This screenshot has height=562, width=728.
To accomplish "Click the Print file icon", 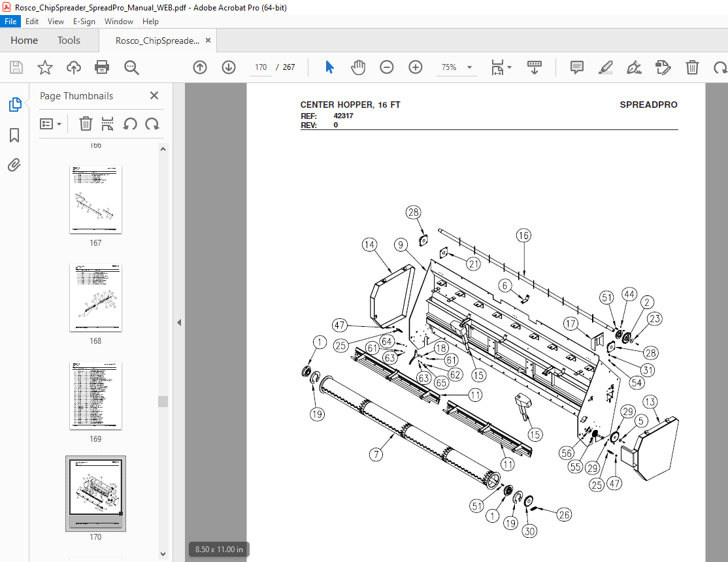I will tap(102, 67).
